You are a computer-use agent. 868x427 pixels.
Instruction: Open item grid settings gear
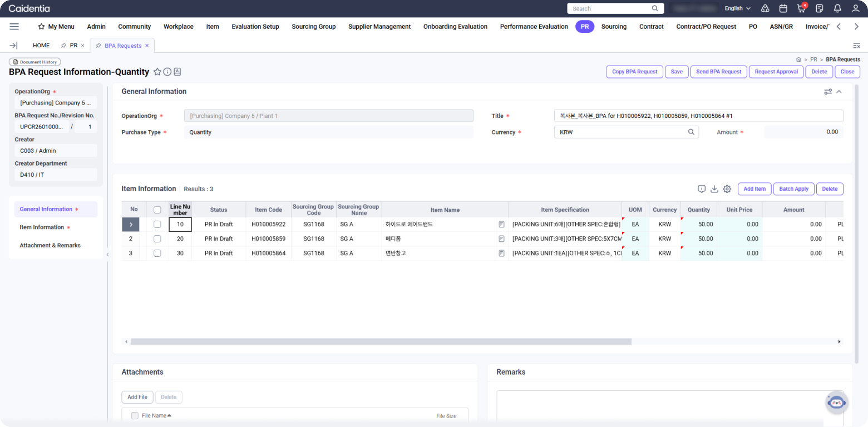727,189
